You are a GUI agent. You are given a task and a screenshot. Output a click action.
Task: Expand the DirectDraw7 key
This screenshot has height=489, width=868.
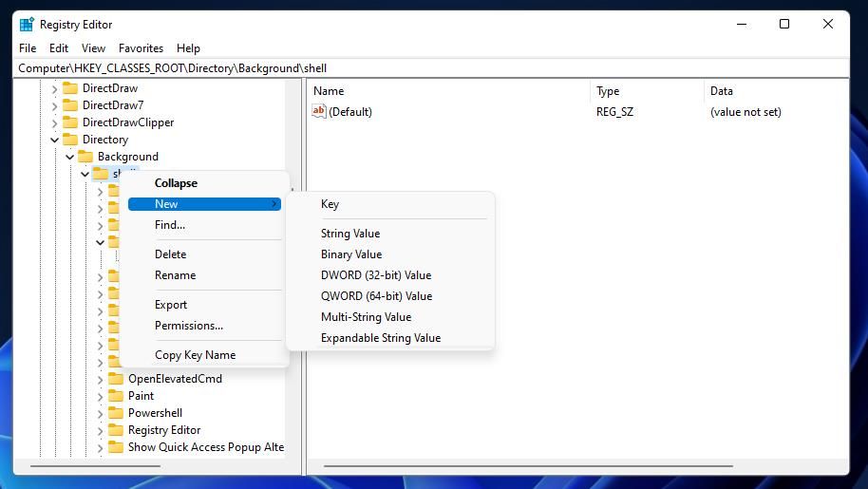54,105
